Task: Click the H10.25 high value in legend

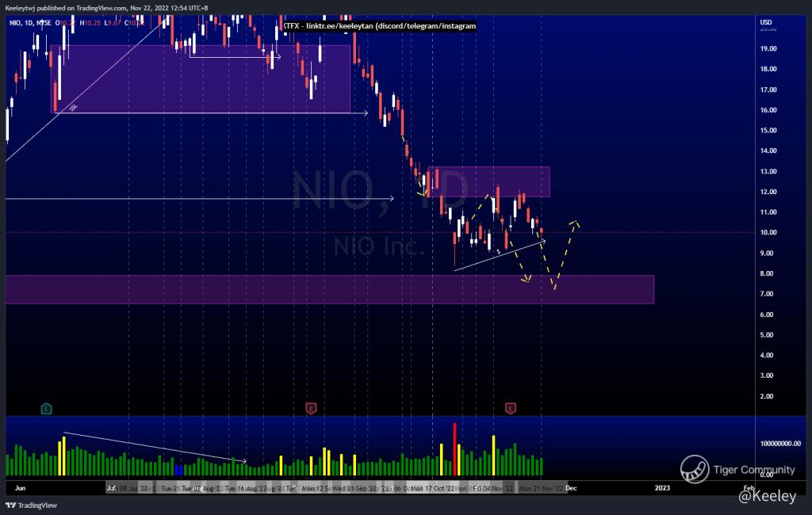Action: tap(90, 23)
